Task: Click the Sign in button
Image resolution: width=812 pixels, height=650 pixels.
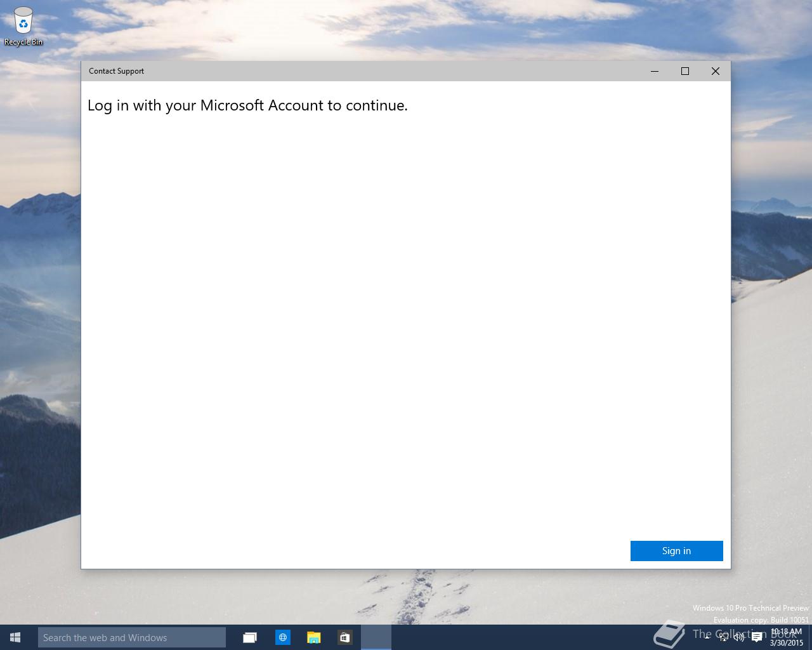Action: click(x=676, y=551)
